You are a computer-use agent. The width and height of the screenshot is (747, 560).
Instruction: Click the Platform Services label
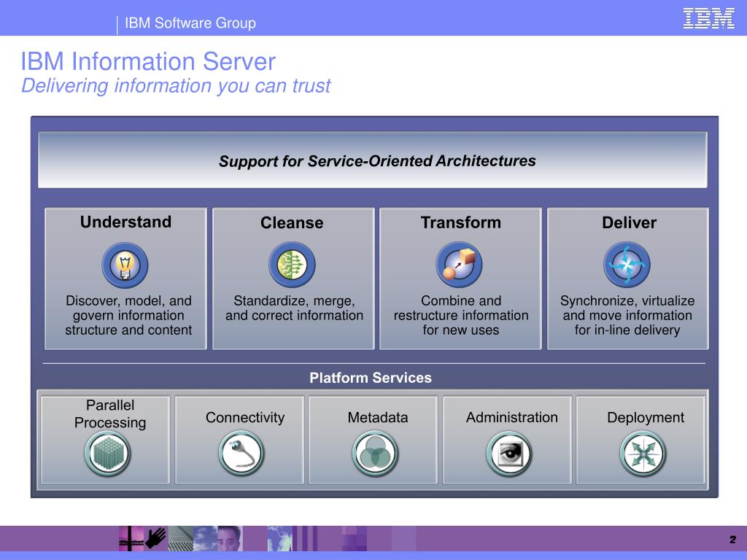tap(371, 378)
